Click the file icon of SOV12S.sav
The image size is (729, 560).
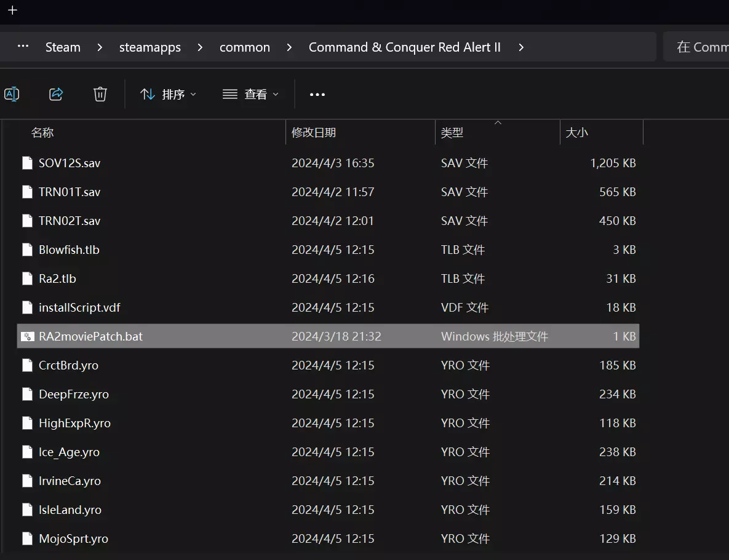point(28,163)
